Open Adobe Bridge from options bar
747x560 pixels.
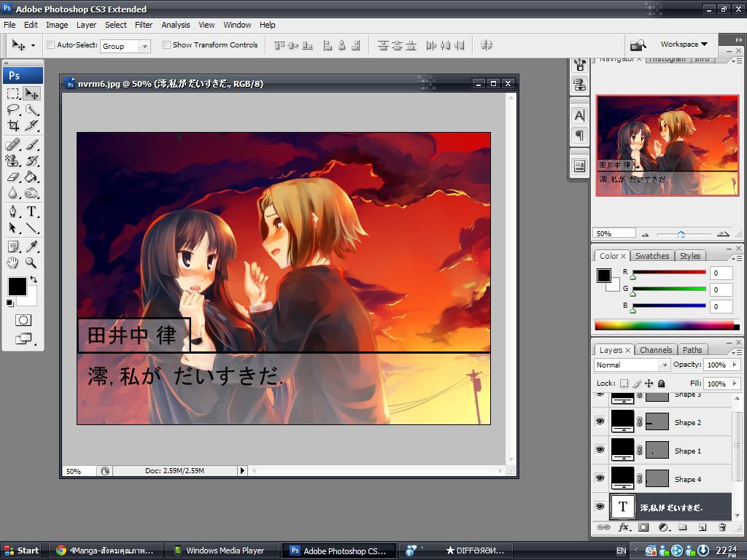(x=638, y=45)
